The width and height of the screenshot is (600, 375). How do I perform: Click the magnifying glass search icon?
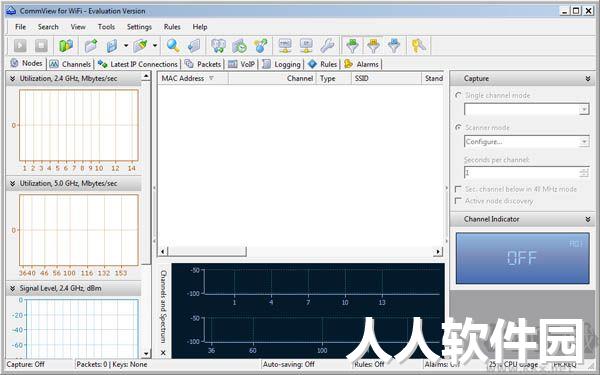point(173,46)
